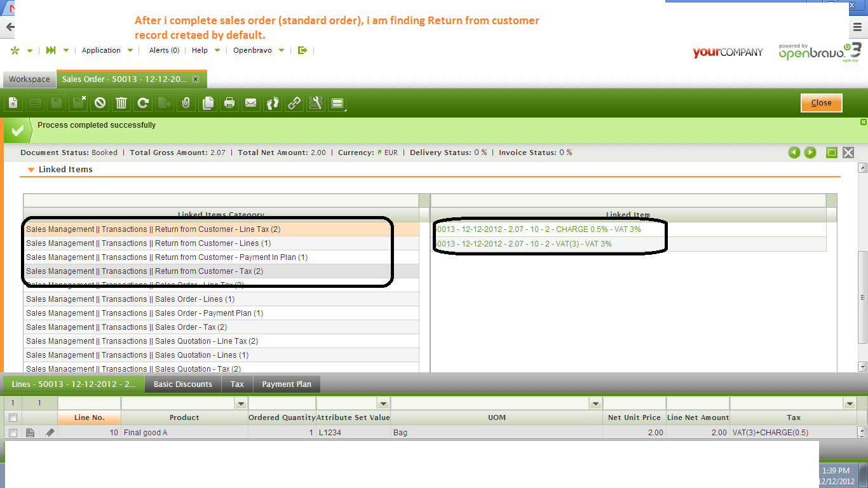Open the Attribute Set Value filter dropdown

(383, 403)
